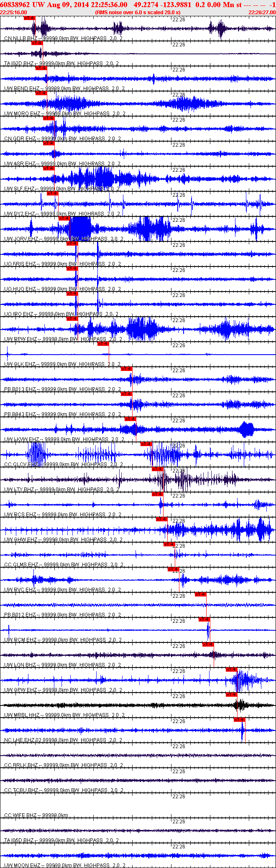Click pick marker on UW.JORV trace
Image resolution: width=276 pixels, height=868 pixels.
click(x=64, y=218)
